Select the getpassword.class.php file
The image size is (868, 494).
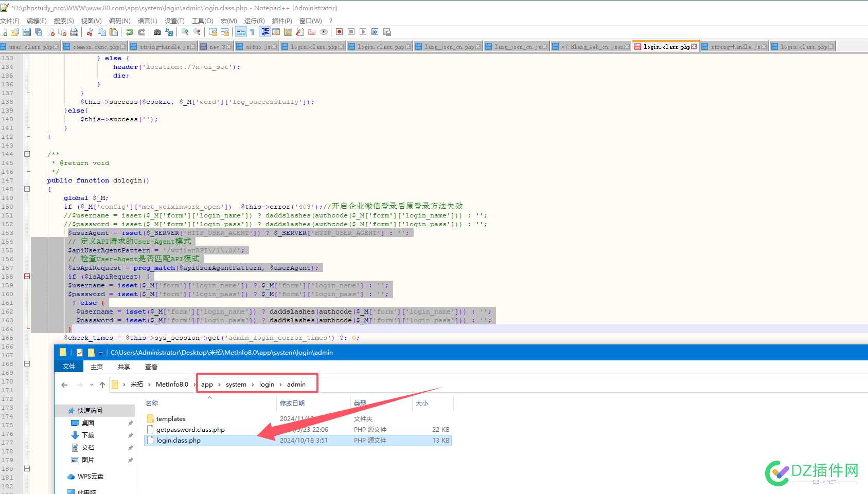tap(298, 429)
